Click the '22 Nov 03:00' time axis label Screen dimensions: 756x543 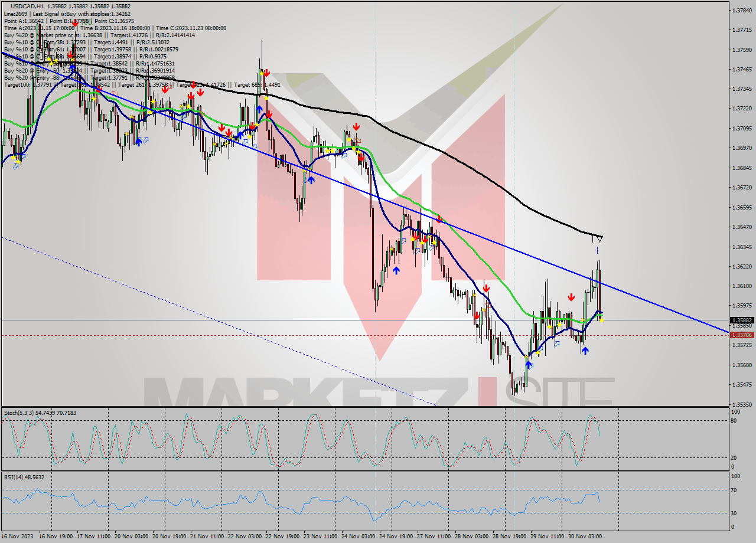pyautogui.click(x=244, y=537)
